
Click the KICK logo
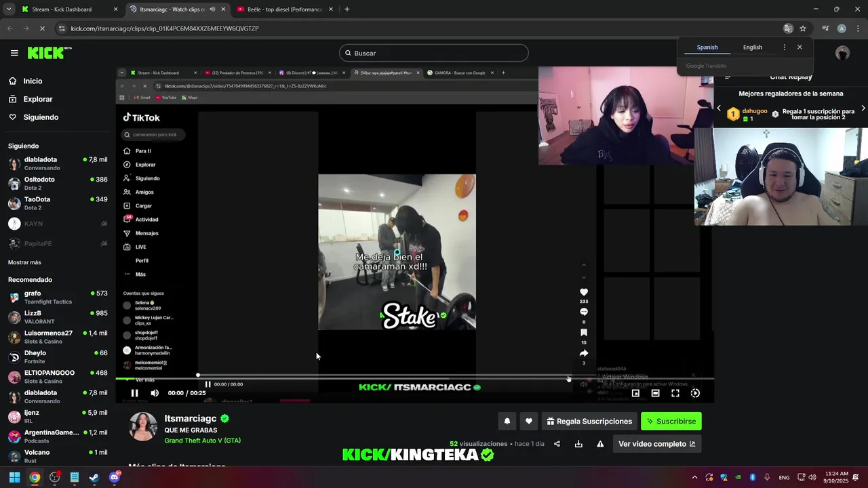[x=49, y=53]
